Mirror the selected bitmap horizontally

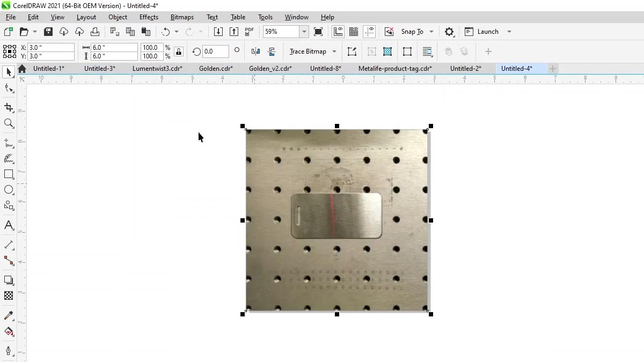point(256,51)
